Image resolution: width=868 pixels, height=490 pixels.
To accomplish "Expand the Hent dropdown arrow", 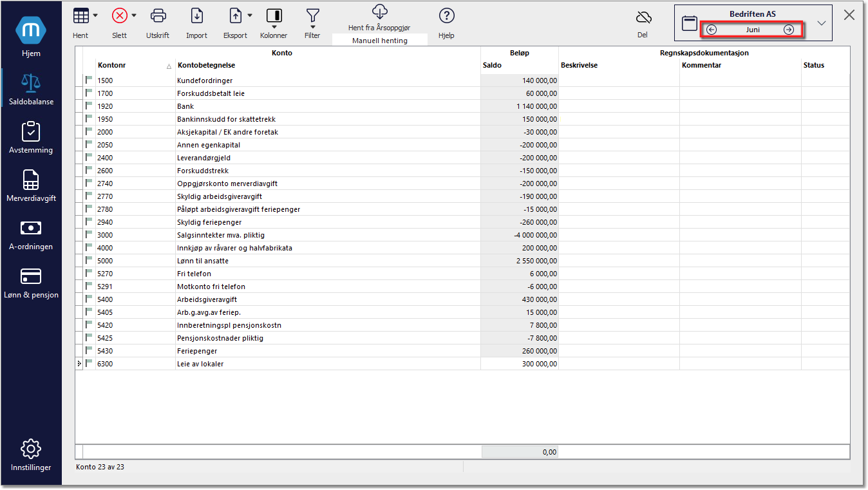I will tap(95, 15).
